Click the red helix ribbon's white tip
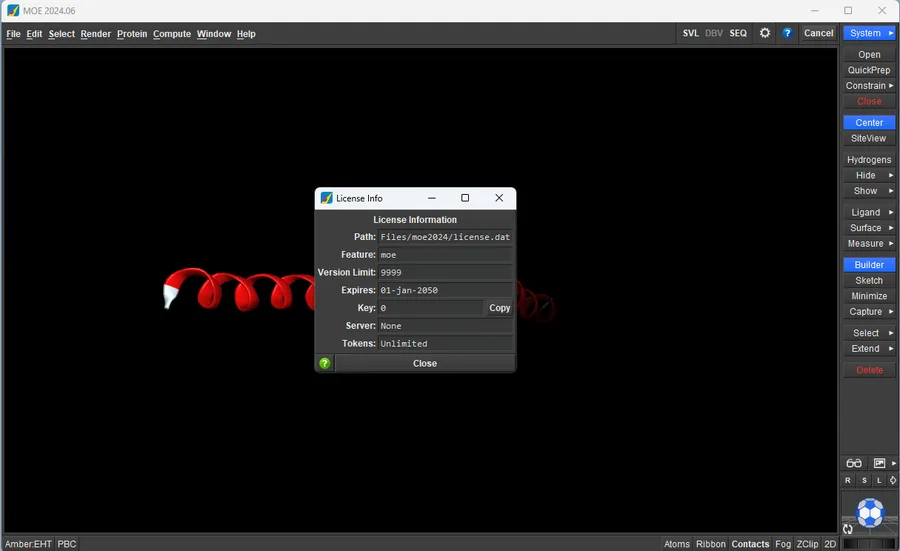This screenshot has height=551, width=900. tap(170, 296)
